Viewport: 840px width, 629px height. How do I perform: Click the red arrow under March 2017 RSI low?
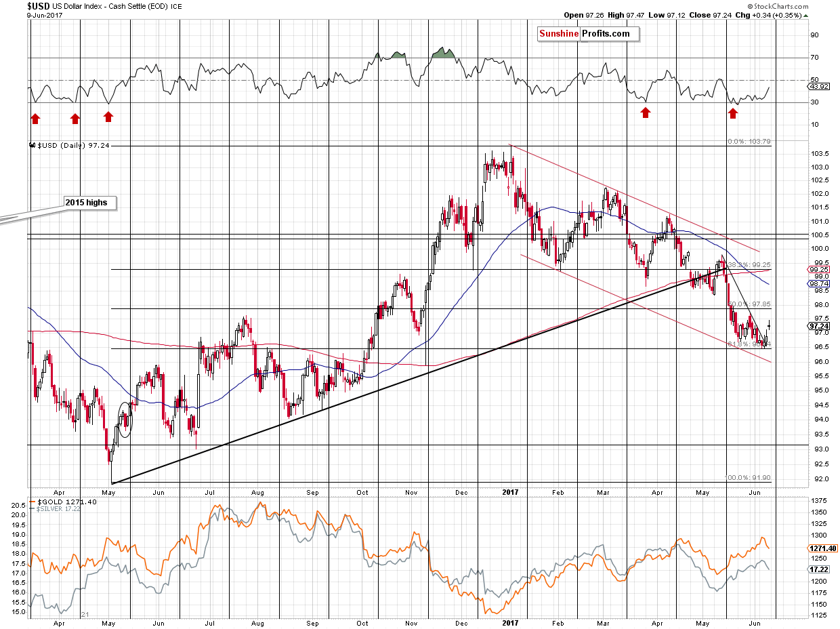(x=645, y=113)
